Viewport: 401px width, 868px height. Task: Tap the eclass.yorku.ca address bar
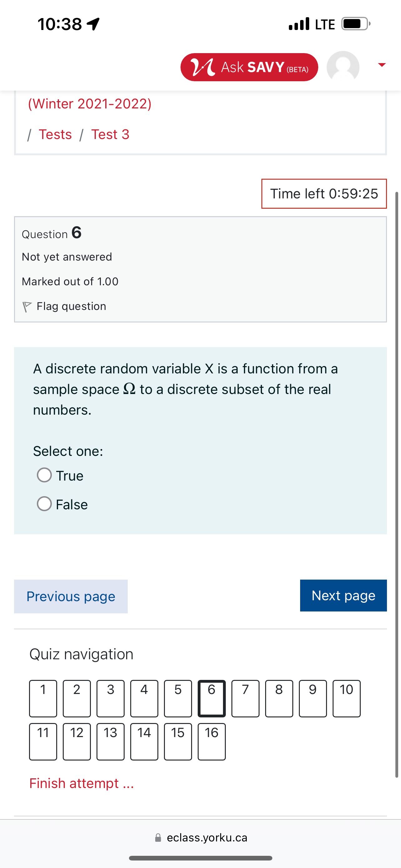tap(207, 838)
